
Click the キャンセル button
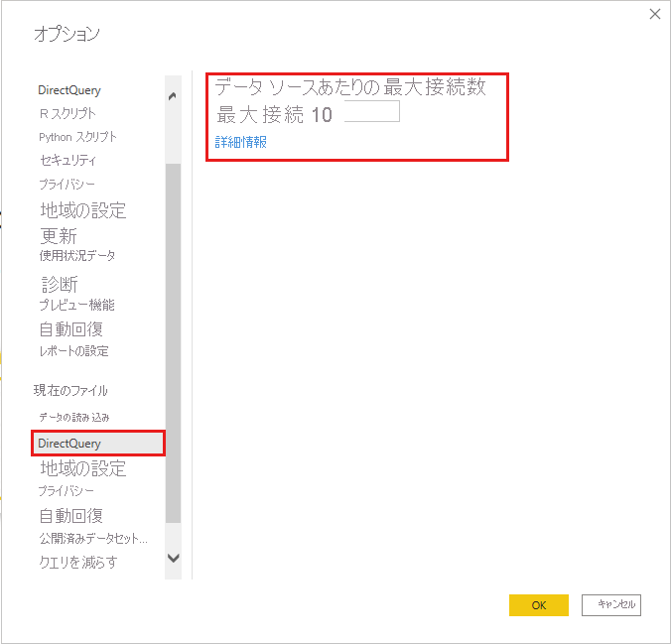pyautogui.click(x=611, y=605)
